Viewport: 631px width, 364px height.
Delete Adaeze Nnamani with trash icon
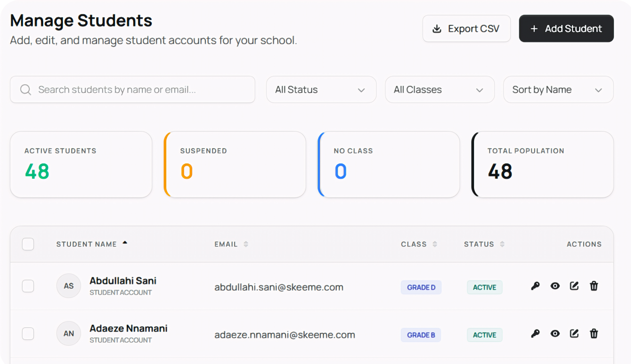tap(594, 333)
